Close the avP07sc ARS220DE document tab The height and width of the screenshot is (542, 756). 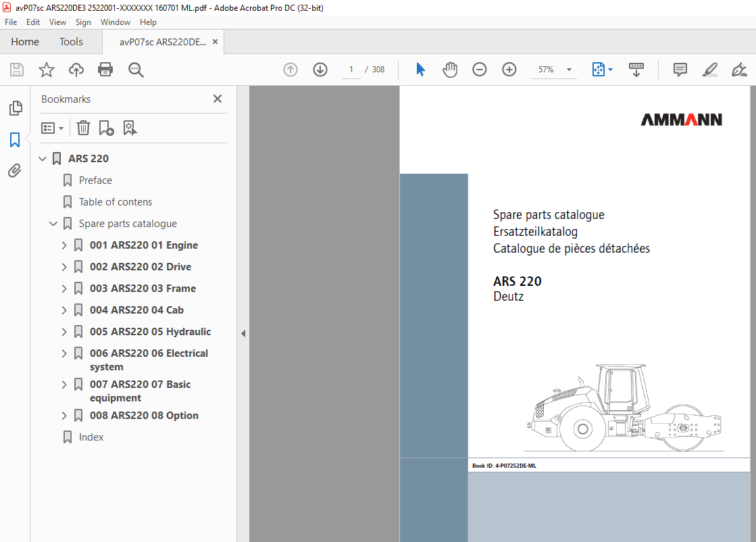[x=215, y=41]
